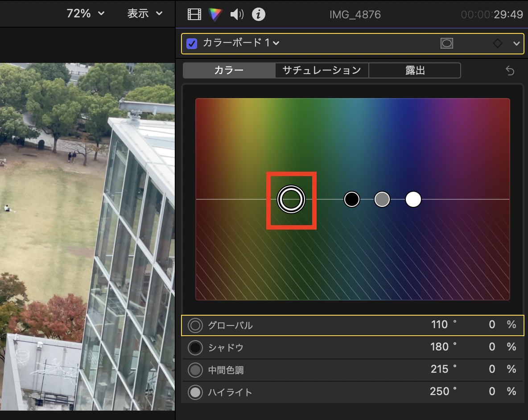Click the ハイライト angle value 250
The width and height of the screenshot is (528, 420).
point(439,391)
